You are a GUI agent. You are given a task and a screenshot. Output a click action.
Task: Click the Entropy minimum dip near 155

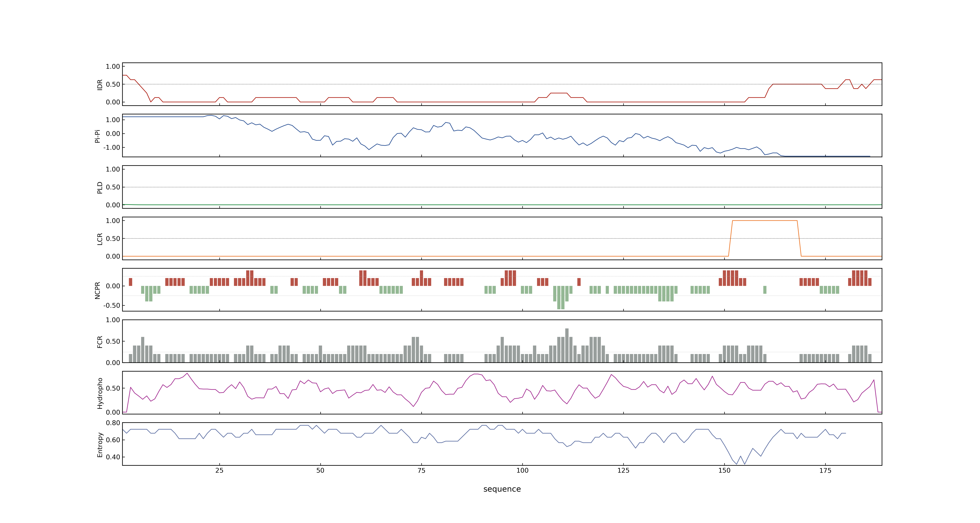(744, 464)
